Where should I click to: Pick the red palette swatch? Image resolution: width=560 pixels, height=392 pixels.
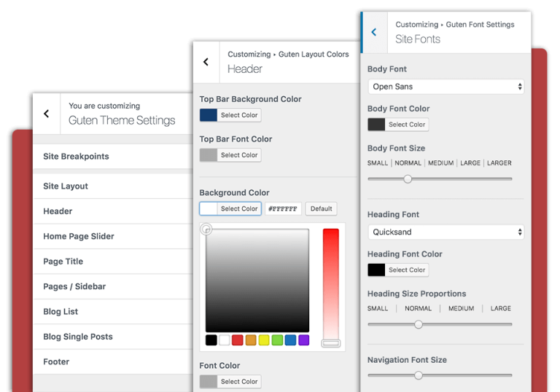pos(238,340)
